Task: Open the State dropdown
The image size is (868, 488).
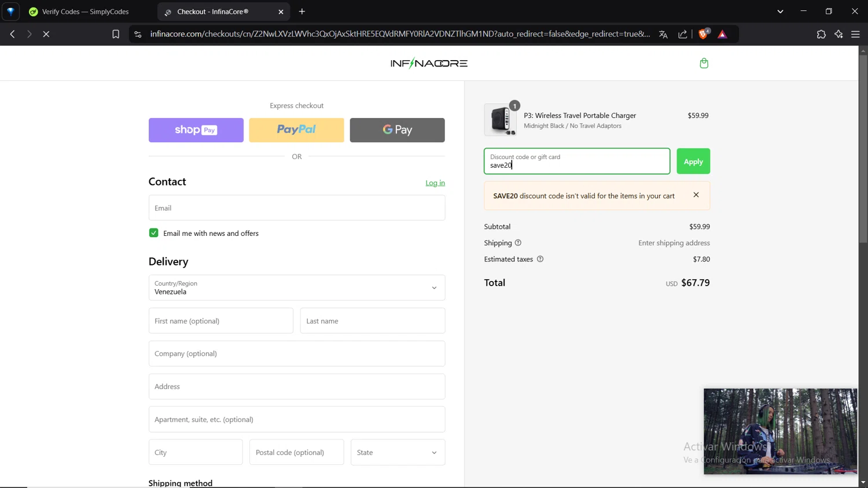Action: coord(398,452)
